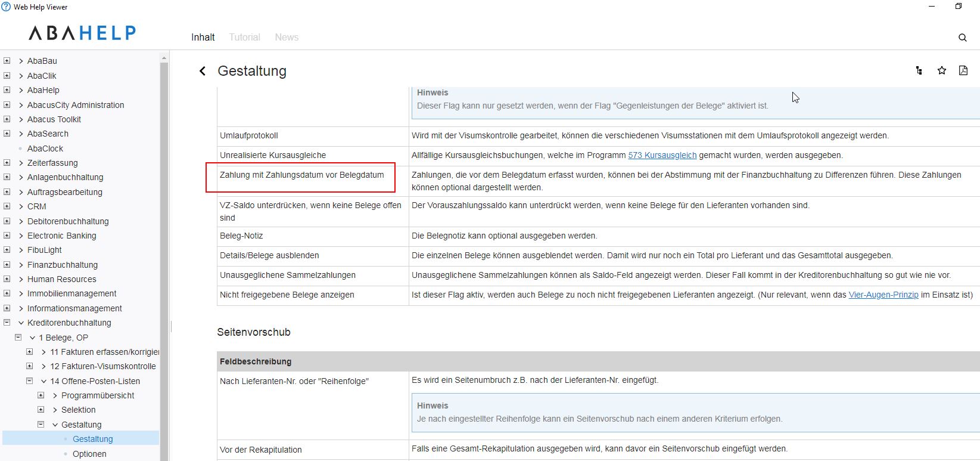The width and height of the screenshot is (980, 461).
Task: Expand Abacus Toolkit plus box
Action: tap(7, 119)
